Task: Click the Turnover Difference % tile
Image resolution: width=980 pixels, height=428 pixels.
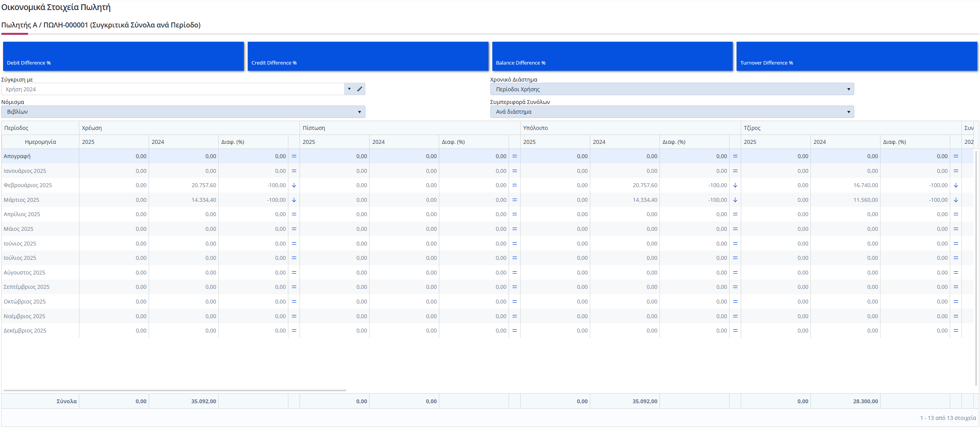Action: [x=857, y=56]
